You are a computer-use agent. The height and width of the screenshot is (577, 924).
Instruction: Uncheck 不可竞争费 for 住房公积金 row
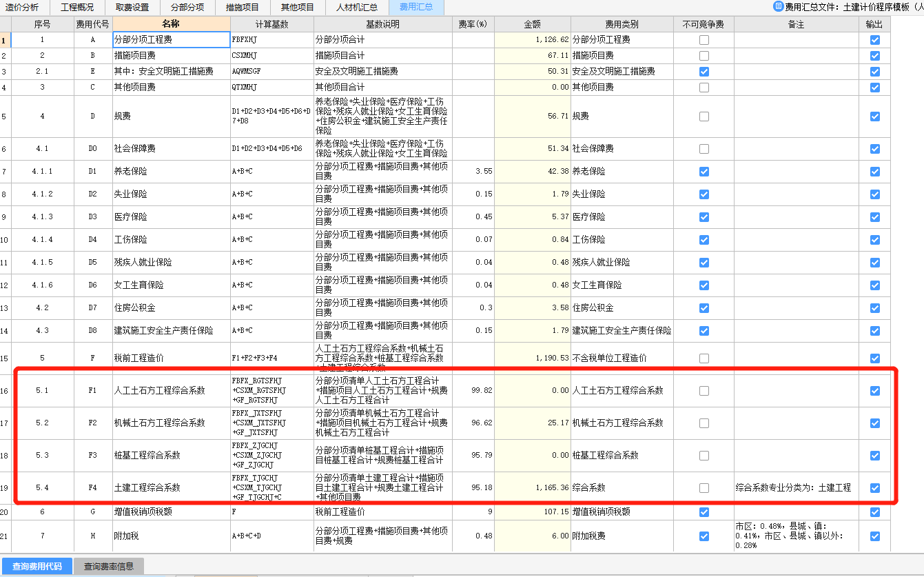coord(704,307)
